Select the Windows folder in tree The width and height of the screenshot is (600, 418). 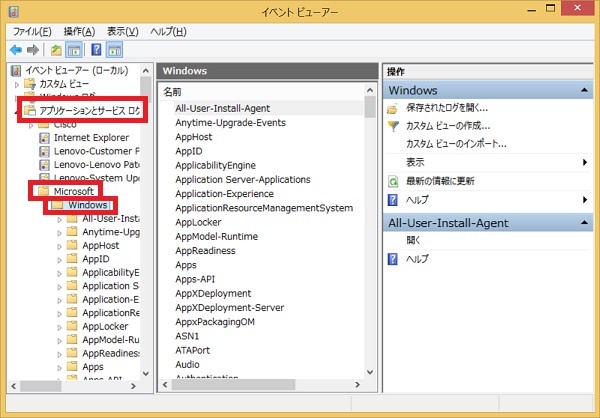(x=88, y=205)
